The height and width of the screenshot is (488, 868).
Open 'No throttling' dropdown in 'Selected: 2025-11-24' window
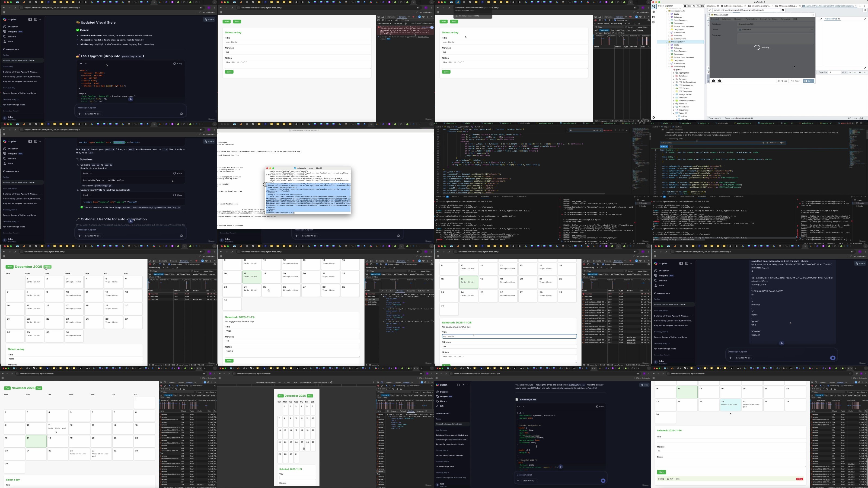pos(374,268)
